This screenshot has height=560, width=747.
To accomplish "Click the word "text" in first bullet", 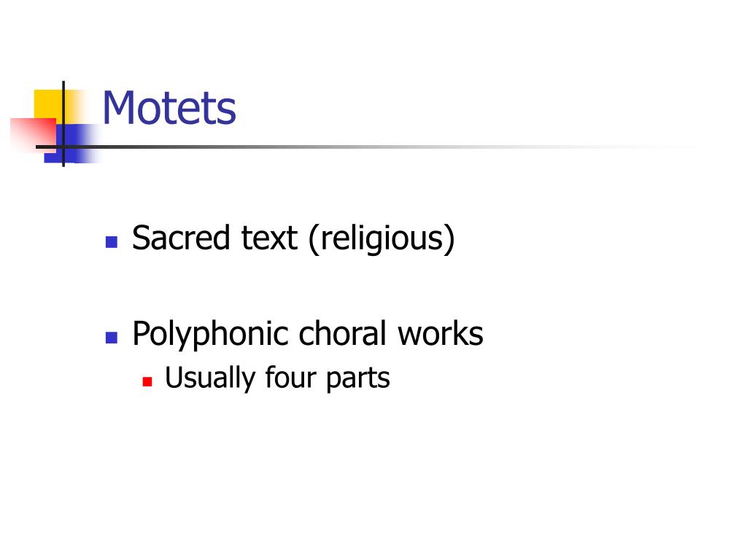I will 270,238.
